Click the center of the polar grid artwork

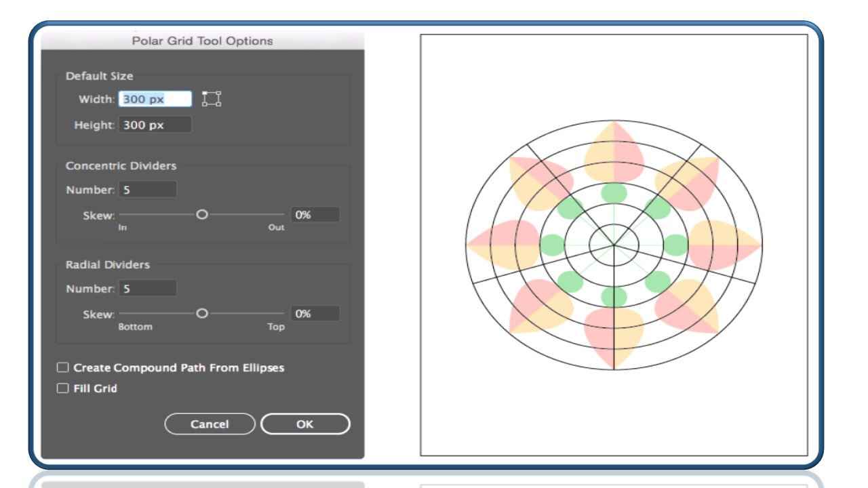pyautogui.click(x=614, y=245)
